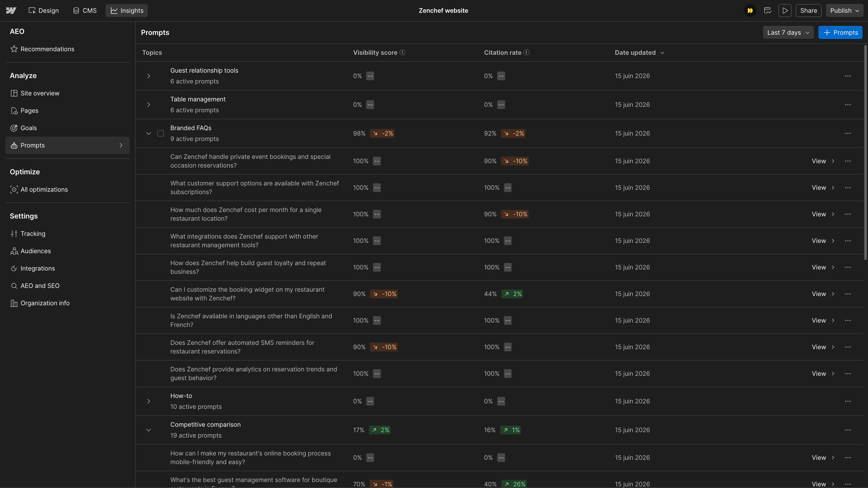Open more options for guest loyalty prompt
The image size is (868, 488).
point(848,267)
